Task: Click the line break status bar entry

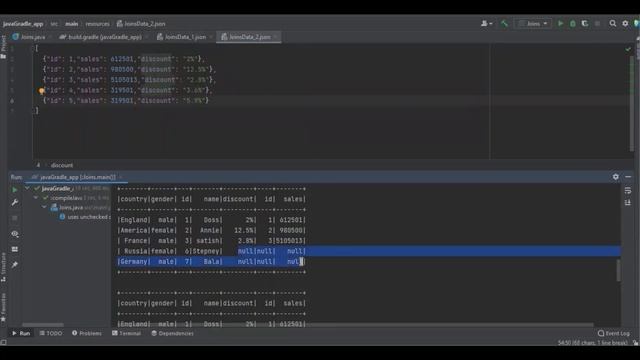Action: 592,343
